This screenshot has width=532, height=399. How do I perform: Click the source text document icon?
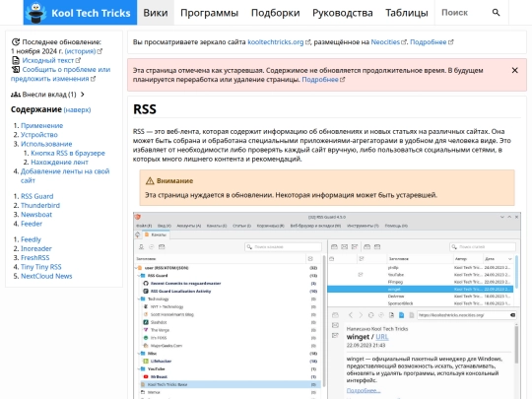pos(16,60)
